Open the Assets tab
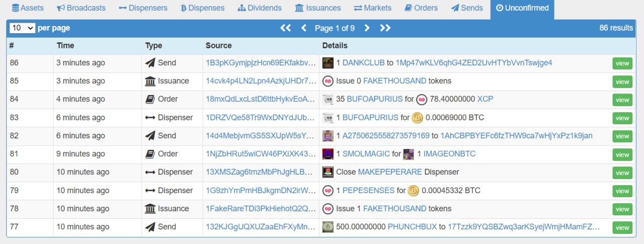The image size is (644, 244). tap(28, 8)
